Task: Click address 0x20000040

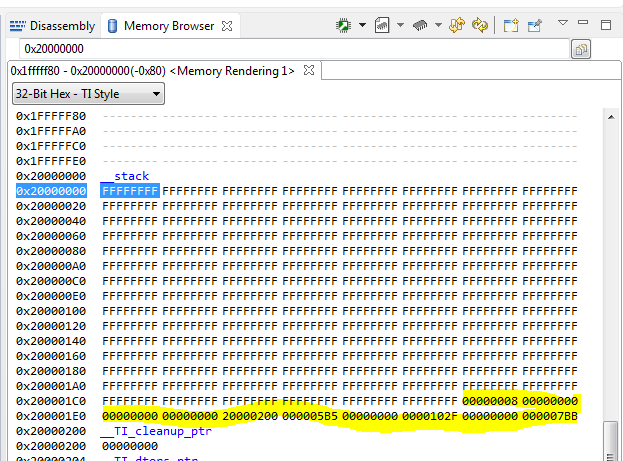Action: [51, 221]
